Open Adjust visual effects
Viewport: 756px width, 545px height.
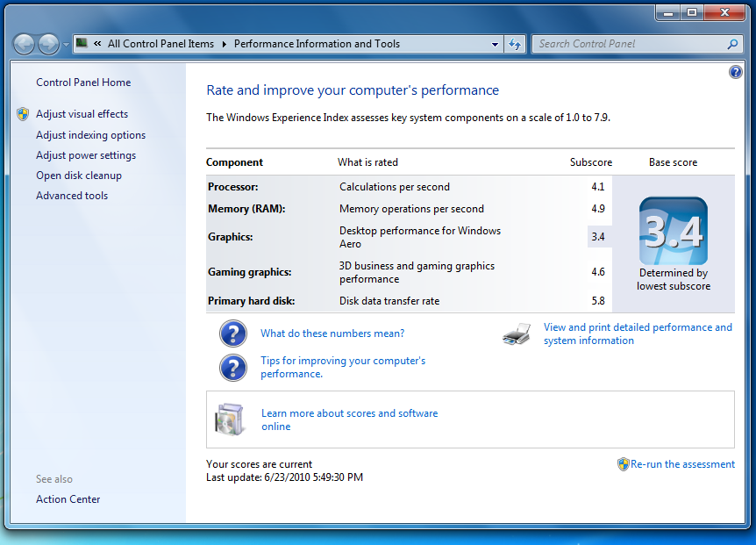click(x=82, y=114)
